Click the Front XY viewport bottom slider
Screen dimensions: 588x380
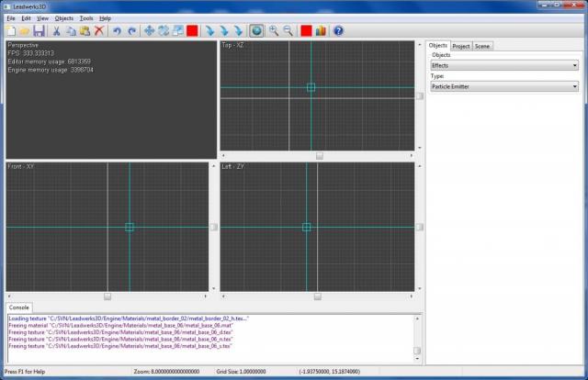(107, 296)
